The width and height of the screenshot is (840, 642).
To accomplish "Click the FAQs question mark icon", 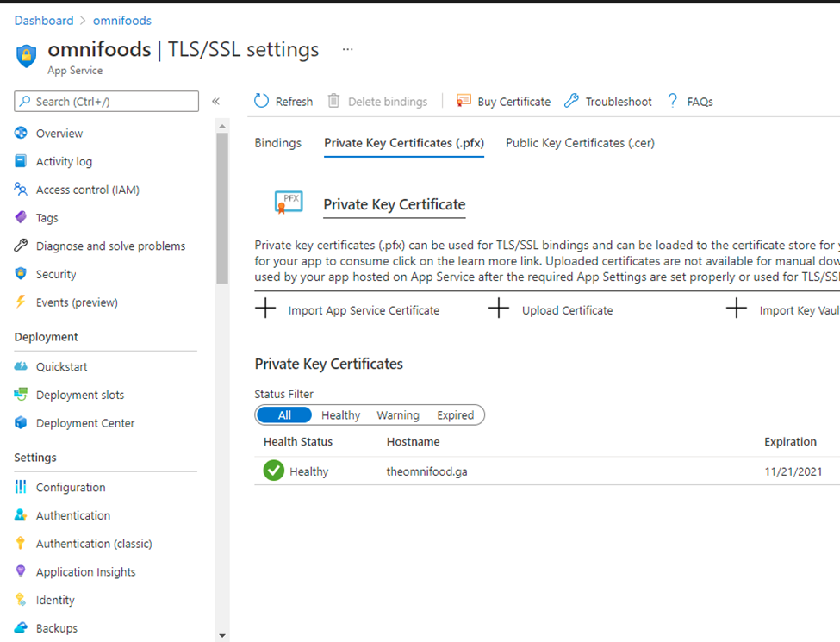I will (x=673, y=101).
